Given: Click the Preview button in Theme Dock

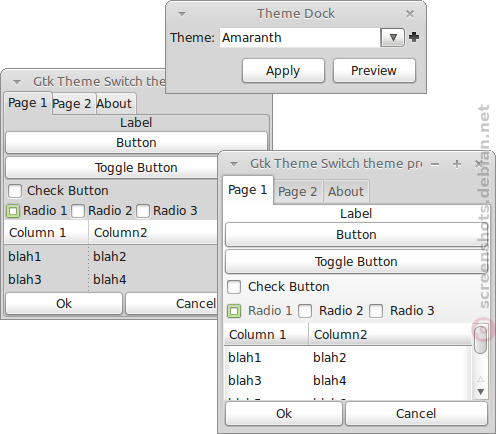Looking at the screenshot, I should (x=374, y=71).
